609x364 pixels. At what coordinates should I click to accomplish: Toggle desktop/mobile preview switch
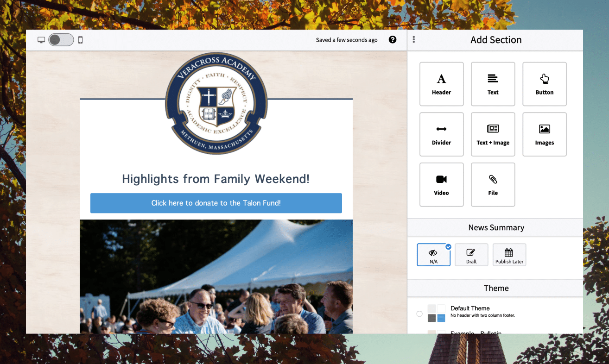tap(61, 40)
